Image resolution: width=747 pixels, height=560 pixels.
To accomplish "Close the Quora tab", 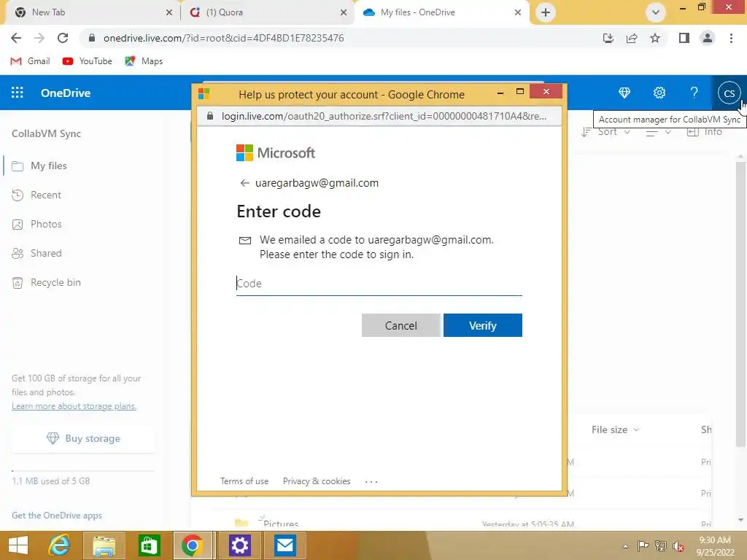I will click(344, 12).
